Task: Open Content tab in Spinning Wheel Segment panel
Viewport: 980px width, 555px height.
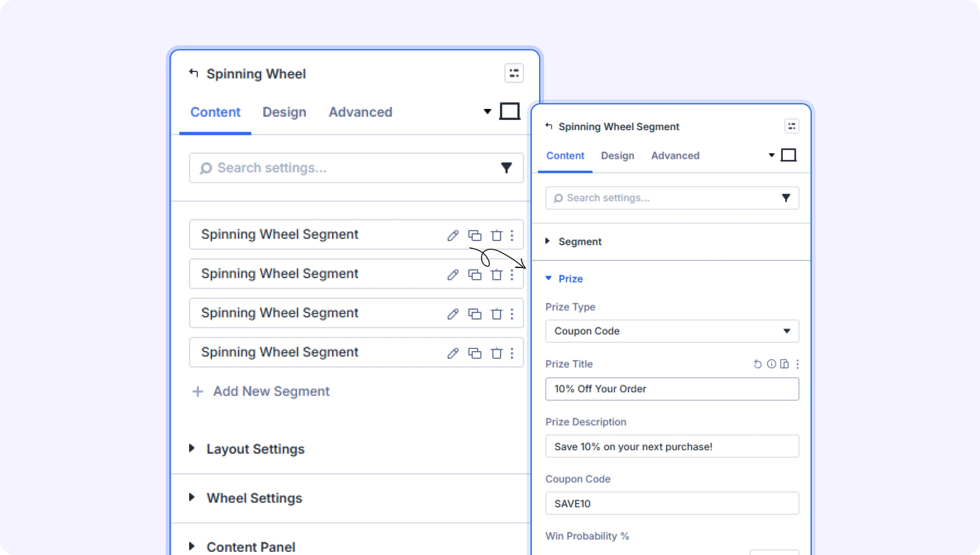Action: tap(565, 156)
